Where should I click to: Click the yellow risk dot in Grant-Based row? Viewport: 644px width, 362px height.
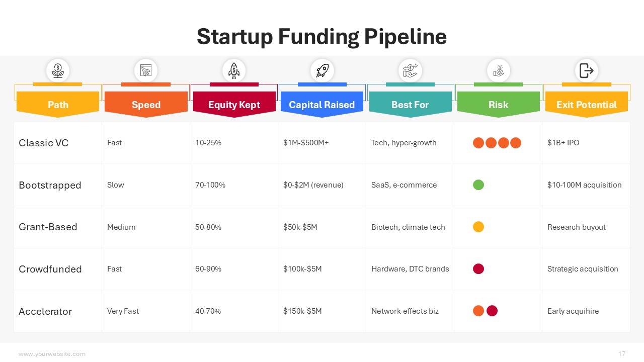tap(478, 227)
